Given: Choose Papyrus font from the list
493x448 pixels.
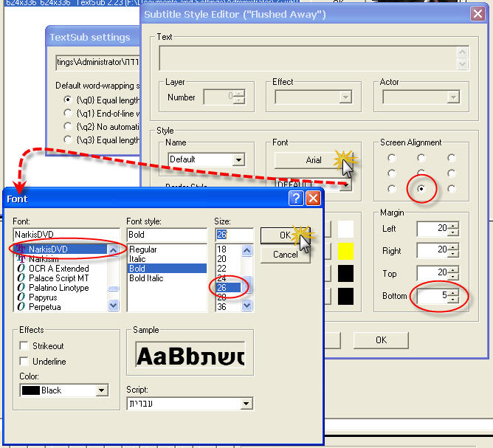Looking at the screenshot, I should (44, 297).
